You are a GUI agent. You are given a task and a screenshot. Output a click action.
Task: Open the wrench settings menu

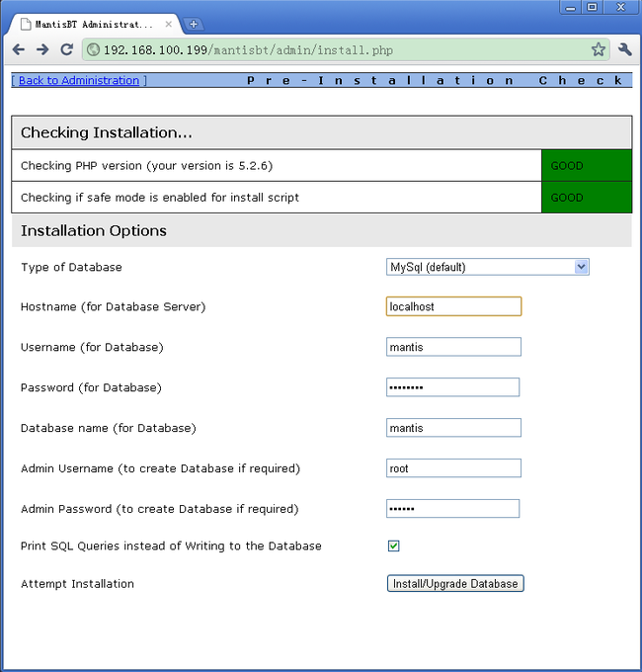point(625,49)
